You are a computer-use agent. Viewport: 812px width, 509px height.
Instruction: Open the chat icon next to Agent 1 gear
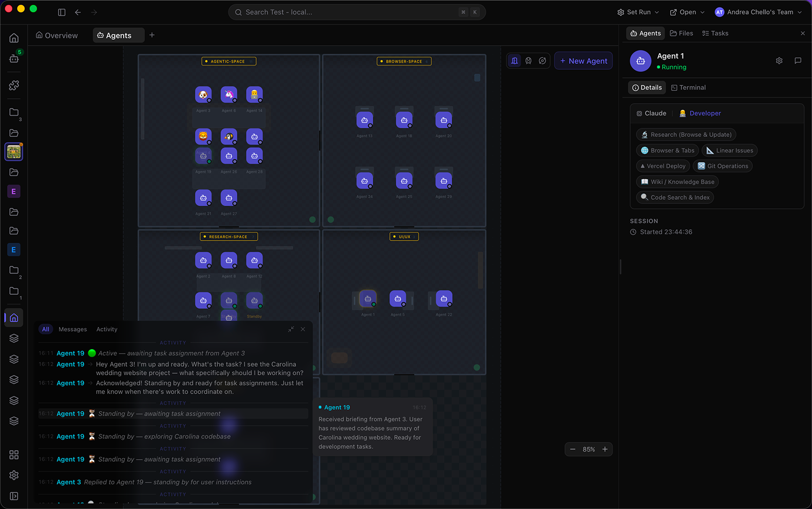(798, 61)
